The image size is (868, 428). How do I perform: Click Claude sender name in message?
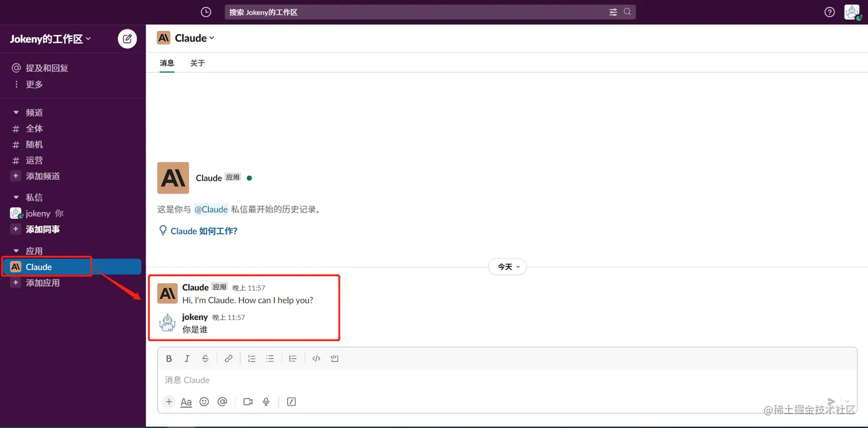point(195,287)
